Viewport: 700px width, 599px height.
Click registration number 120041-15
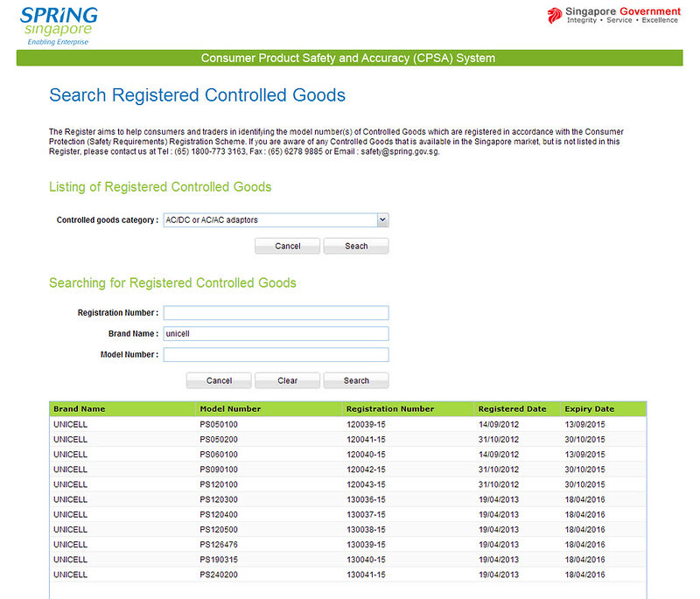[366, 440]
